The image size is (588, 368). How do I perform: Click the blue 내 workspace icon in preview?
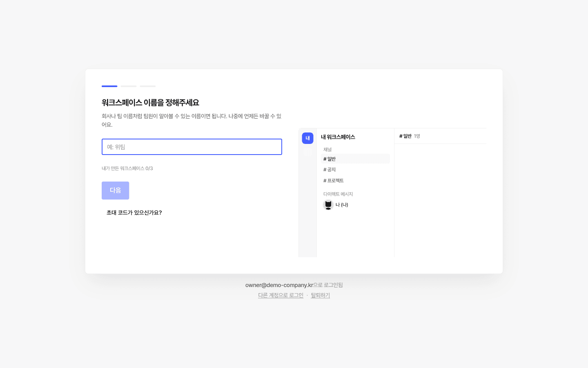click(x=307, y=138)
